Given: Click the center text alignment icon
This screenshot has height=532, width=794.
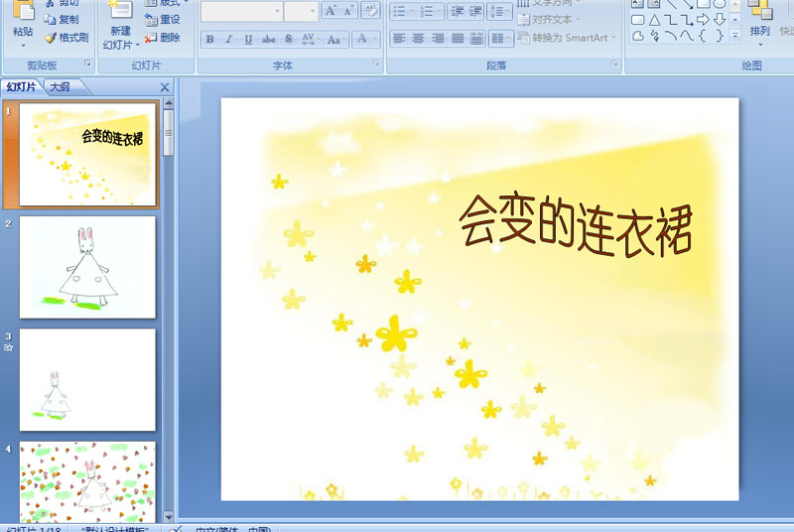Looking at the screenshot, I should tap(419, 39).
